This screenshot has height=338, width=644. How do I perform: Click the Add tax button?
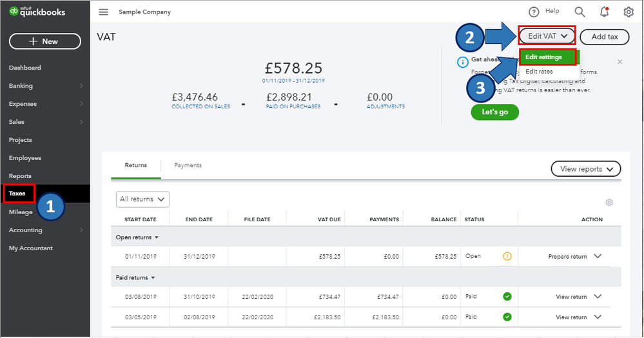tap(605, 37)
